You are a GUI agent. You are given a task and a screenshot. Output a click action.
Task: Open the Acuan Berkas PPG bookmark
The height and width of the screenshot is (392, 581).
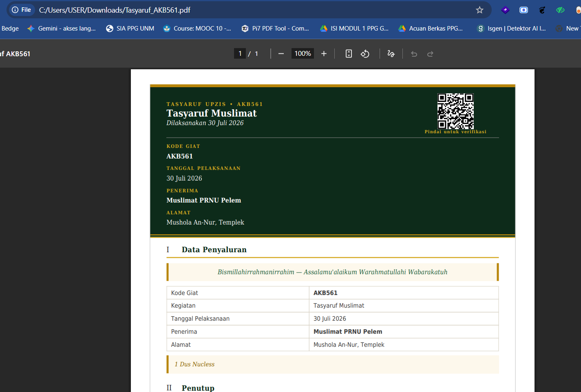point(431,29)
